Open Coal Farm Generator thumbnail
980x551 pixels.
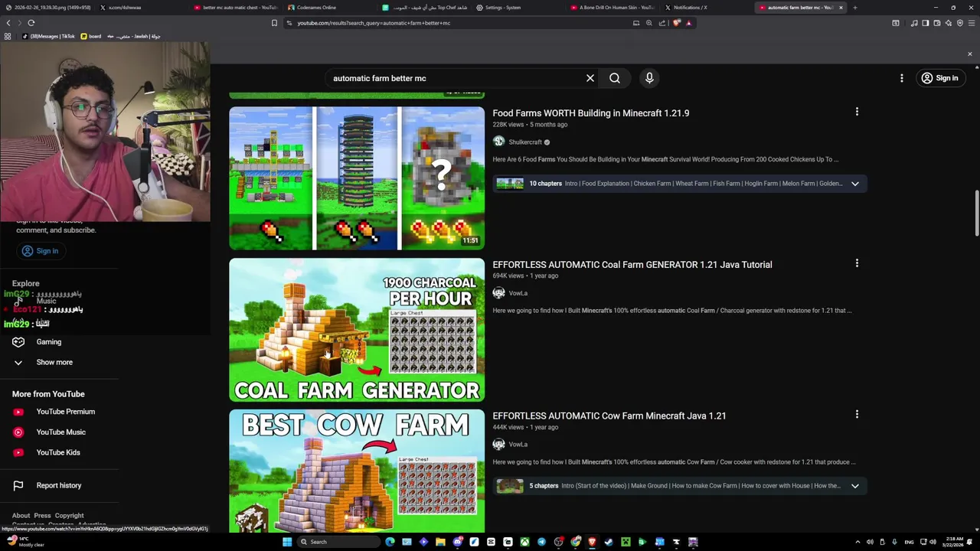pyautogui.click(x=357, y=330)
